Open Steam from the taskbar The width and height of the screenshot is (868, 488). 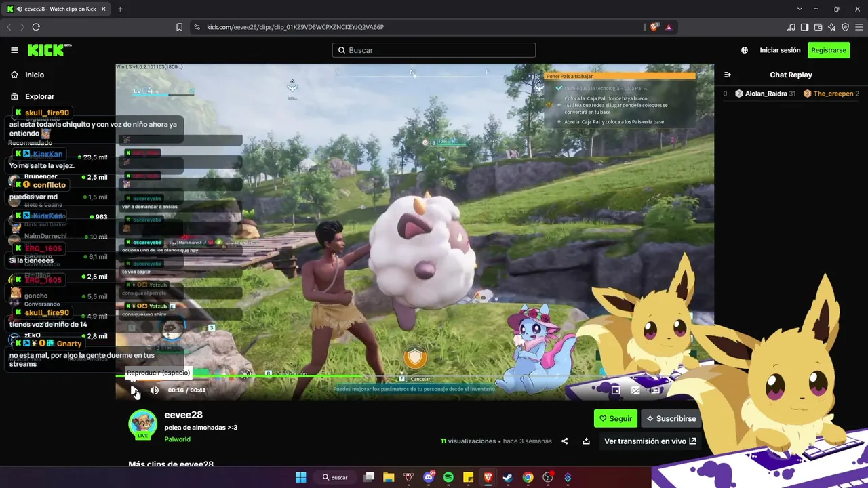pos(508,477)
